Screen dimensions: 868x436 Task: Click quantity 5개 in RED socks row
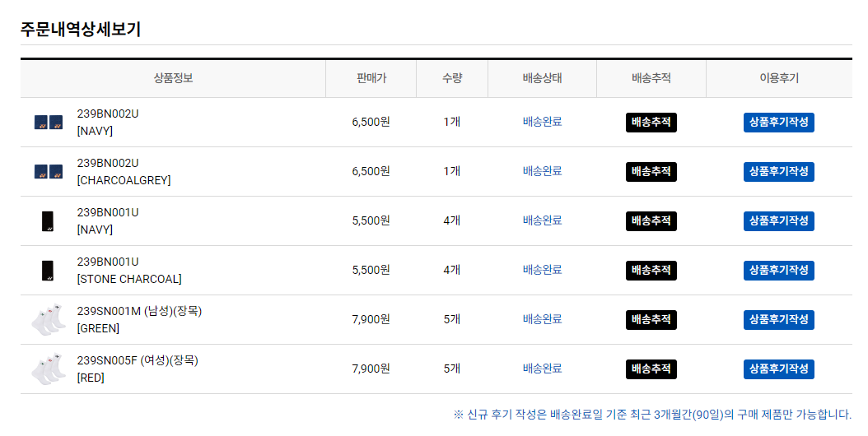coord(452,368)
